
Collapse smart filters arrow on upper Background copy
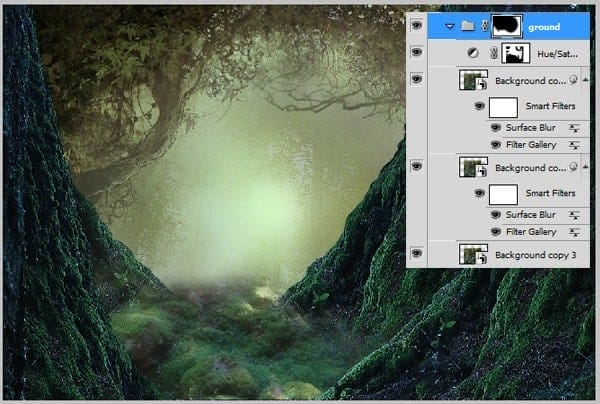[x=585, y=80]
